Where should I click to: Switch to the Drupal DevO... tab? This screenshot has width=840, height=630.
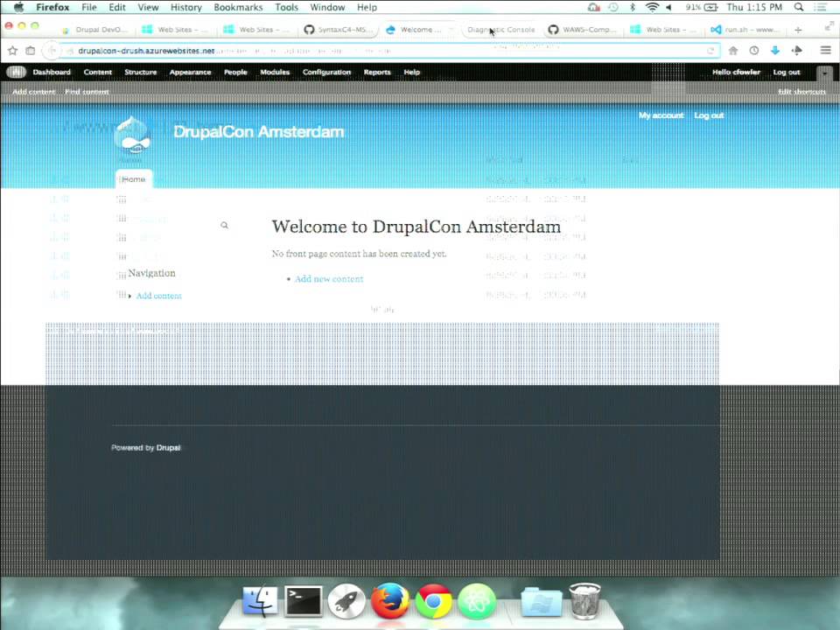click(x=95, y=30)
